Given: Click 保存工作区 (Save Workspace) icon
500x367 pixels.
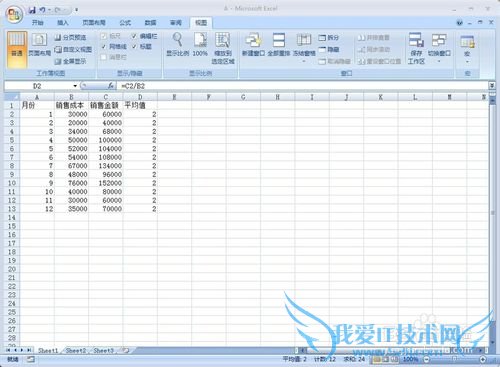Looking at the screenshot, I should [x=416, y=40].
